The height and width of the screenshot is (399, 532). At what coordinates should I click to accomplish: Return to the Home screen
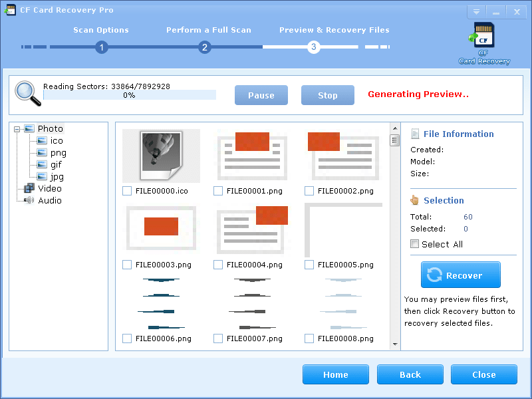336,374
